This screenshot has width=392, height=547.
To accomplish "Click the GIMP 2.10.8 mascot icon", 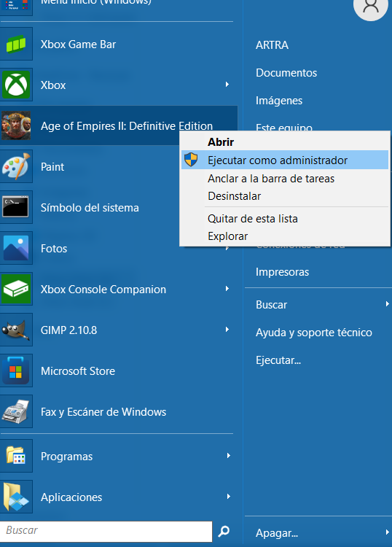I will (16, 330).
